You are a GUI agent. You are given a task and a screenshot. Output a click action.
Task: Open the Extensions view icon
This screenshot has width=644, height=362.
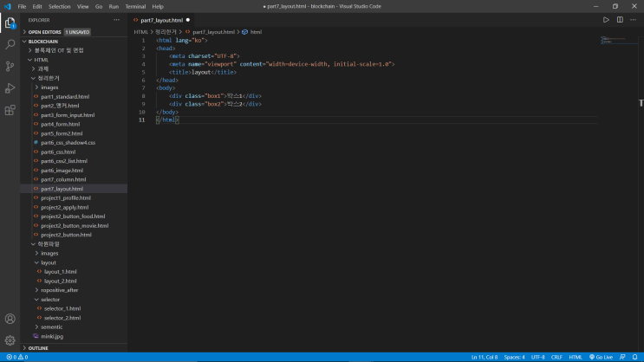click(x=10, y=110)
